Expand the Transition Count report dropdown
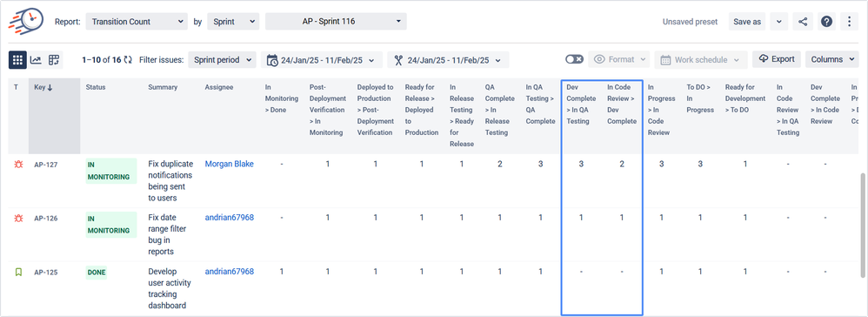 (x=137, y=22)
